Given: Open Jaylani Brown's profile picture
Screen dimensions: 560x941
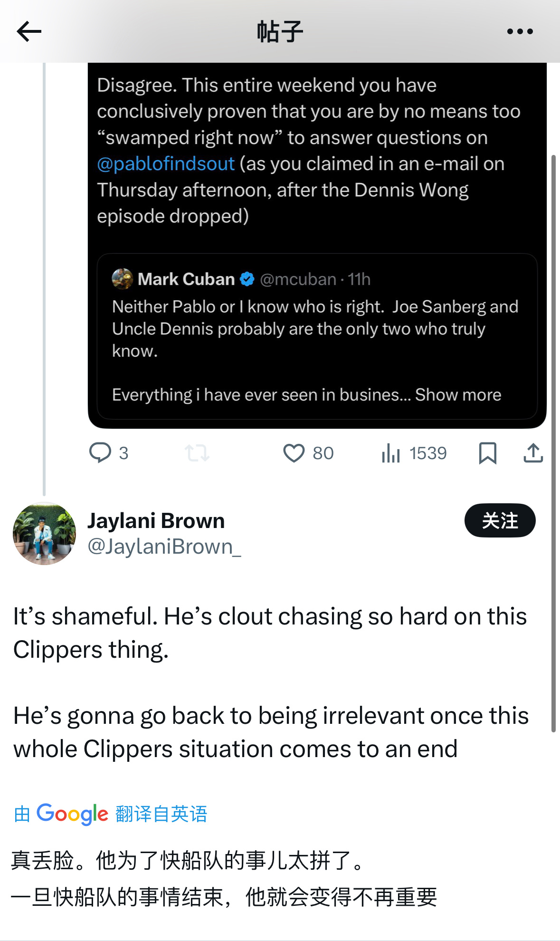Looking at the screenshot, I should pos(44,533).
